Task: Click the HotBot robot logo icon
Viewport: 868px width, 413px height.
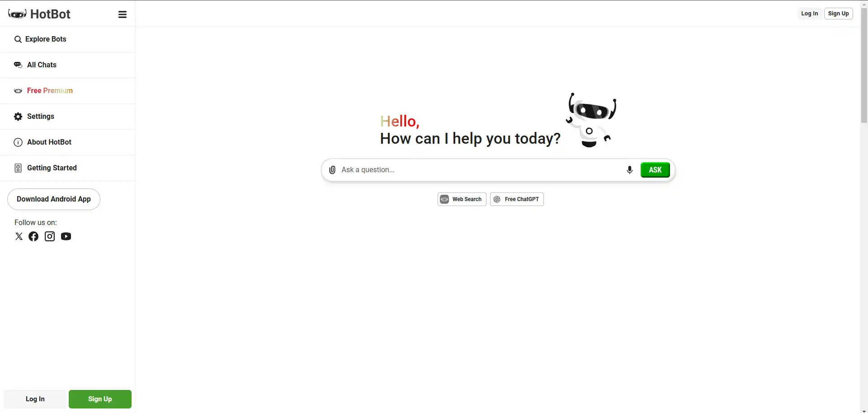Action: (x=17, y=14)
